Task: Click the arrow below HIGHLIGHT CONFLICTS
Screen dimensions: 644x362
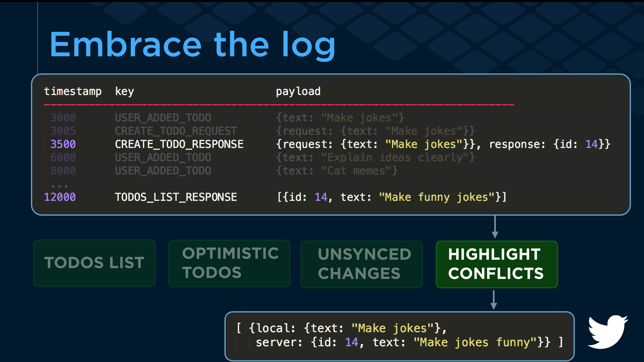Action: coord(494,300)
